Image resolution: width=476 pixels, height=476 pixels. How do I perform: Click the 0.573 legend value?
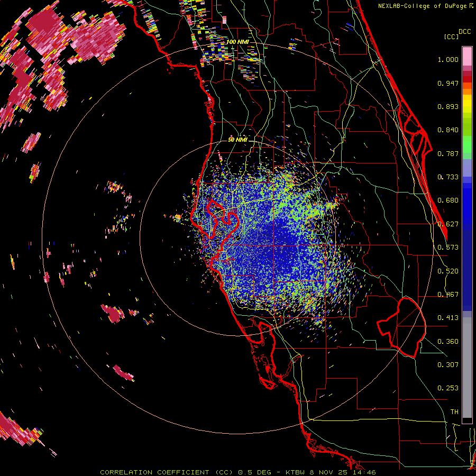[x=448, y=248]
